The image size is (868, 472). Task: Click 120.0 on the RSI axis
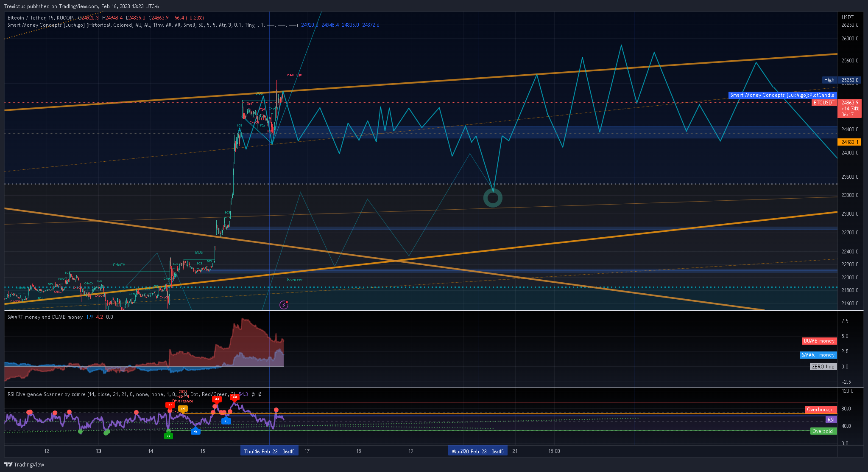pos(847,391)
